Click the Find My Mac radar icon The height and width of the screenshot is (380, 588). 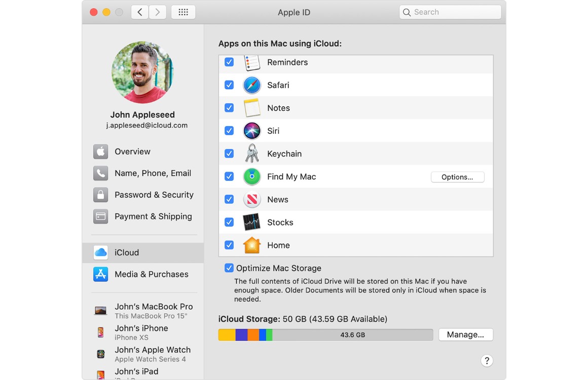point(252,176)
